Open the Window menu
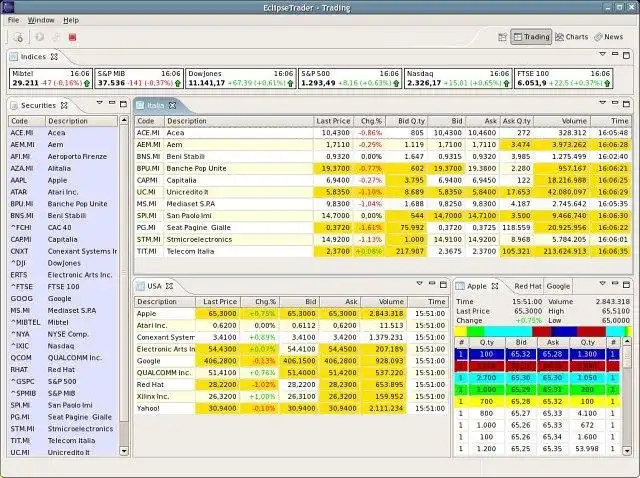640x478 pixels. [x=41, y=19]
